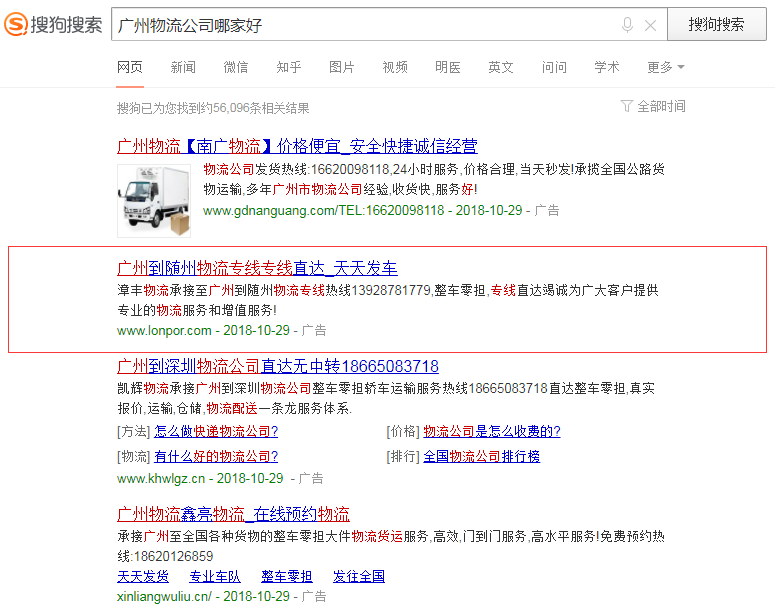Open link 全国物流公司排行榜
Viewport: 775px width, 610px height.
point(481,456)
